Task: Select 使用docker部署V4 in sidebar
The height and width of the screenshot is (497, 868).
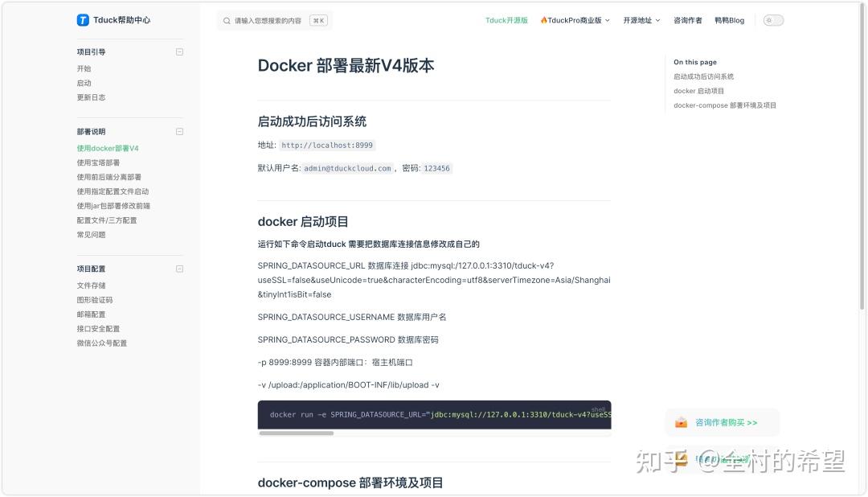Action: [108, 148]
